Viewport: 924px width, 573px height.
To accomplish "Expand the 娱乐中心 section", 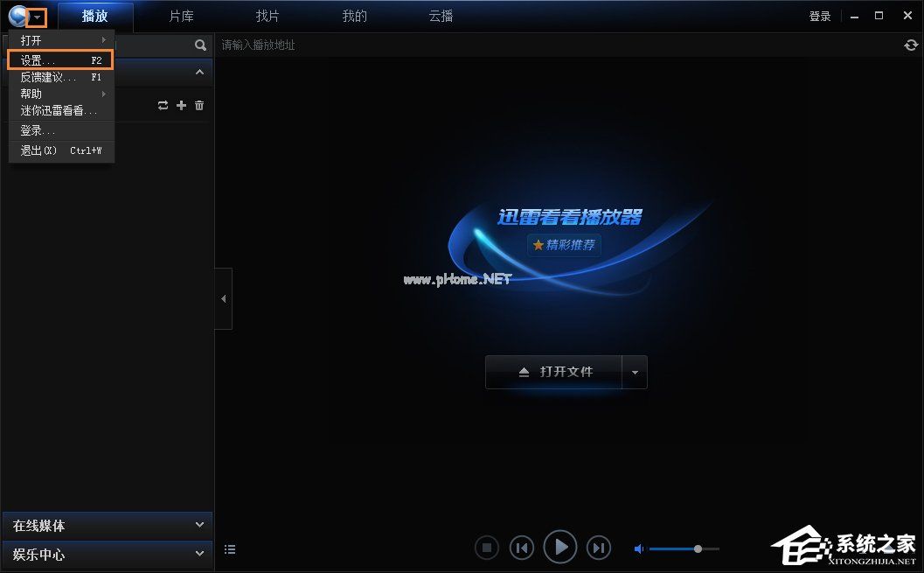I will [107, 554].
